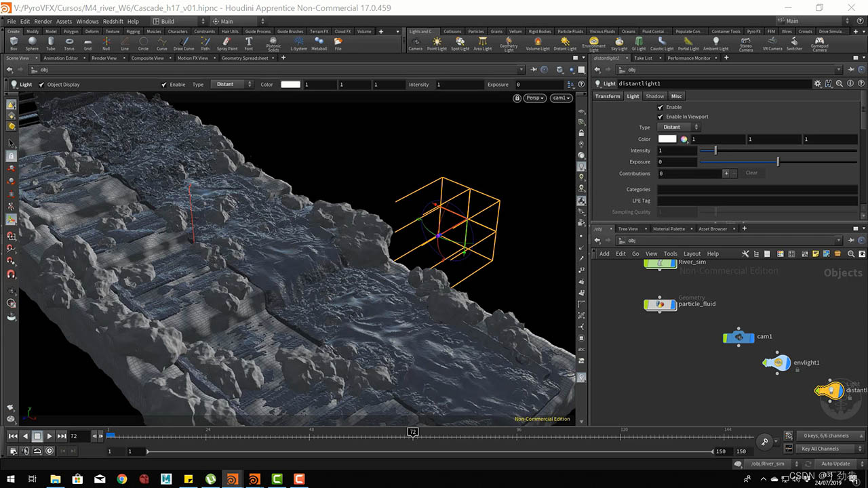868x488 pixels.
Task: Click the current frame number field
Action: tap(79, 436)
